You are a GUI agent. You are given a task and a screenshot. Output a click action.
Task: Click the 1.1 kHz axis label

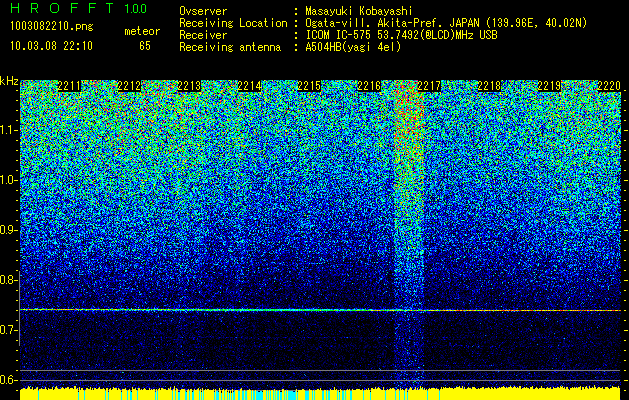click(8, 130)
